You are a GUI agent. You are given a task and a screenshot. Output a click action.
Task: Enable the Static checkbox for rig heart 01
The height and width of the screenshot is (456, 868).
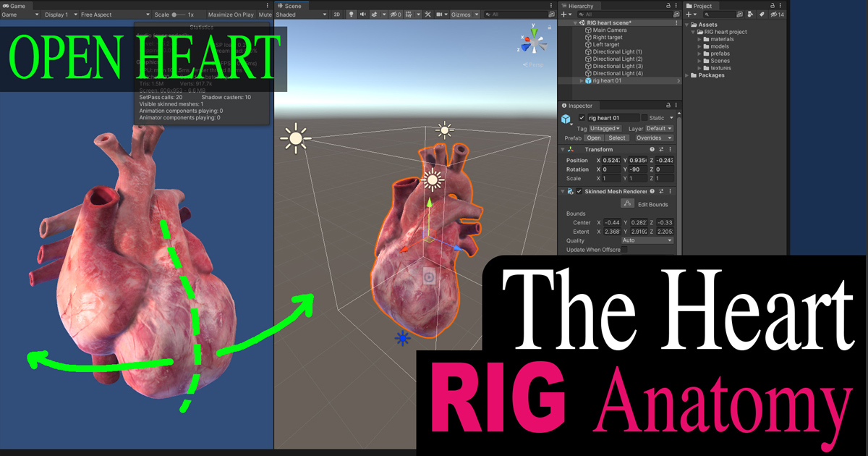[x=644, y=118]
